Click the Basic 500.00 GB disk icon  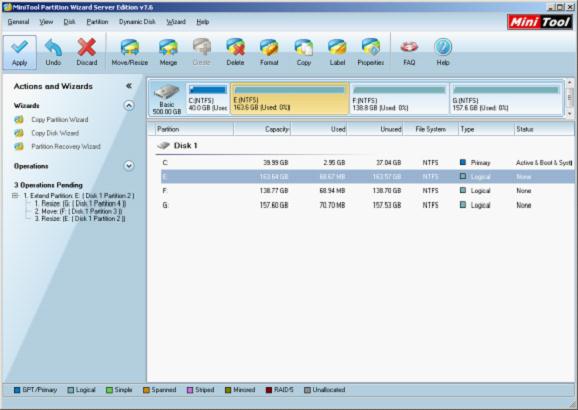[x=167, y=92]
